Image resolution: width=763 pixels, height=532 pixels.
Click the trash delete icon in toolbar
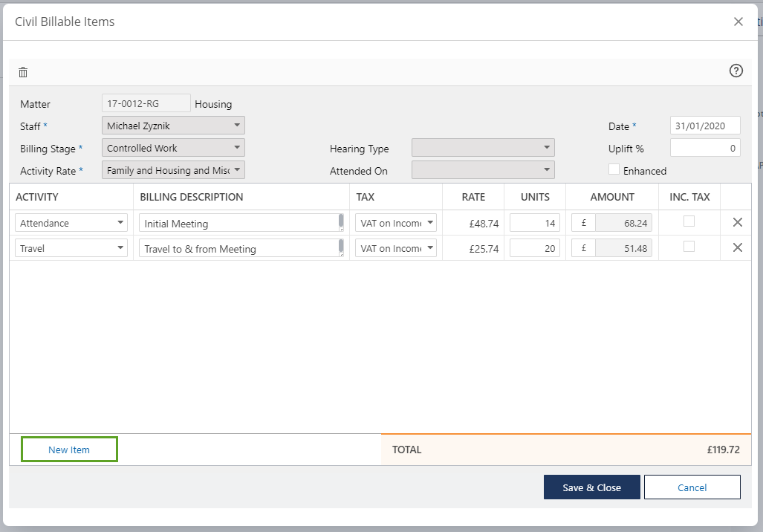[23, 72]
